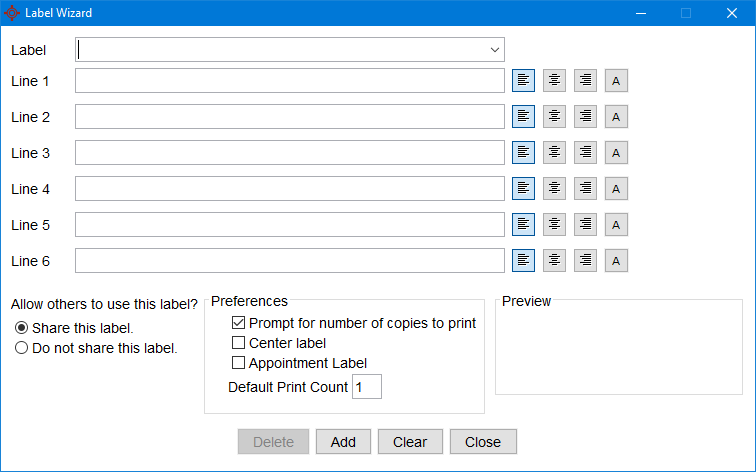Screen dimensions: 756x472
Task: Close the wizard with Close button
Action: click(483, 442)
